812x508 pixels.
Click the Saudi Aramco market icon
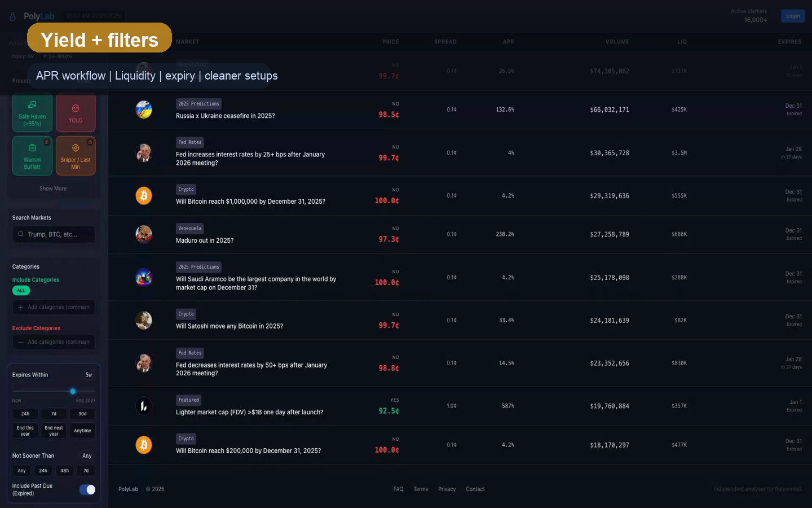[144, 278]
